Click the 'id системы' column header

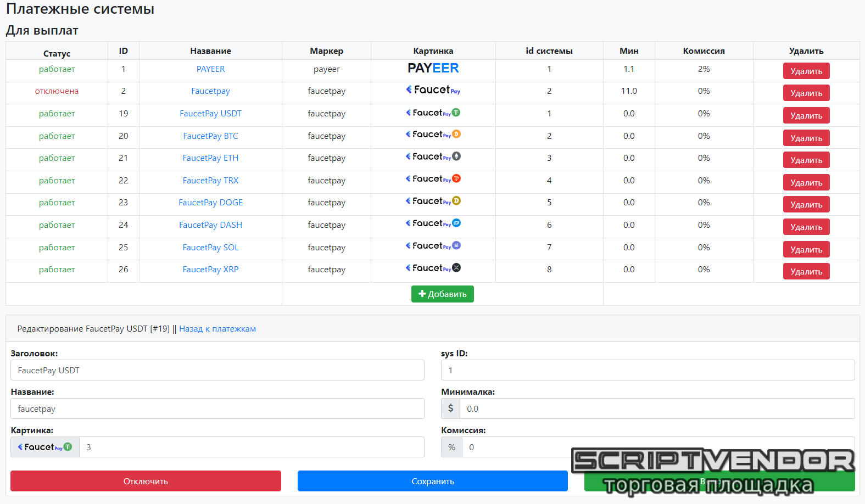coord(549,51)
